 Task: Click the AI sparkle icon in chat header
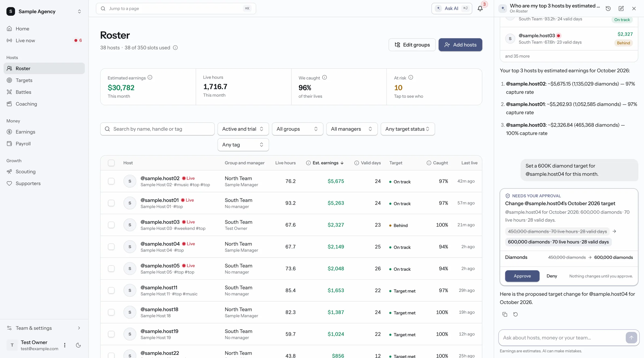click(x=503, y=9)
